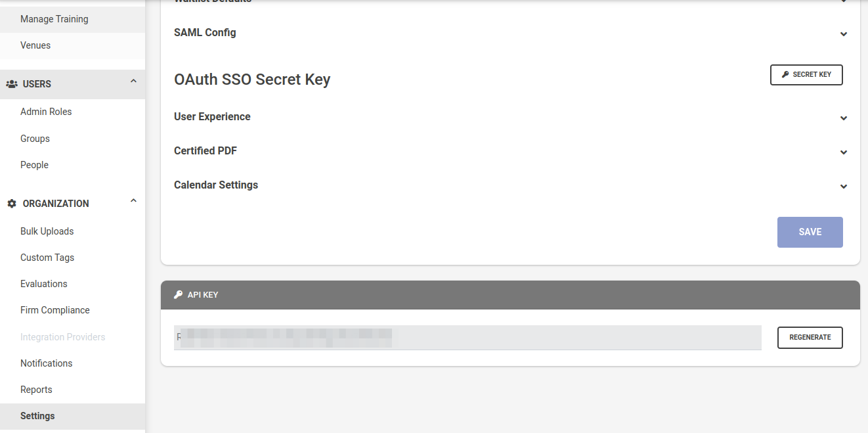The image size is (868, 433).
Task: Click the Users group people icon
Action: tap(12, 84)
